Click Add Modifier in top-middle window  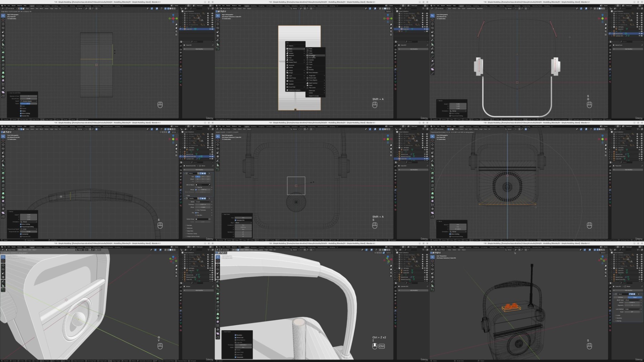tap(413, 49)
